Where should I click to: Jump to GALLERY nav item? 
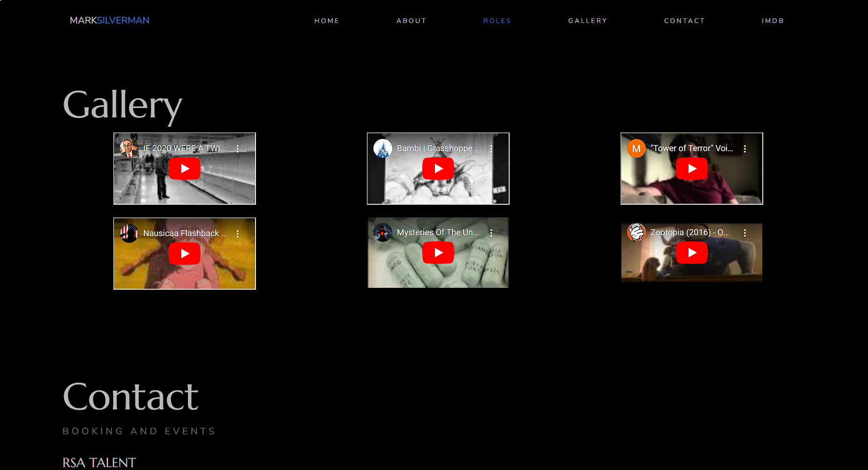[x=588, y=21]
